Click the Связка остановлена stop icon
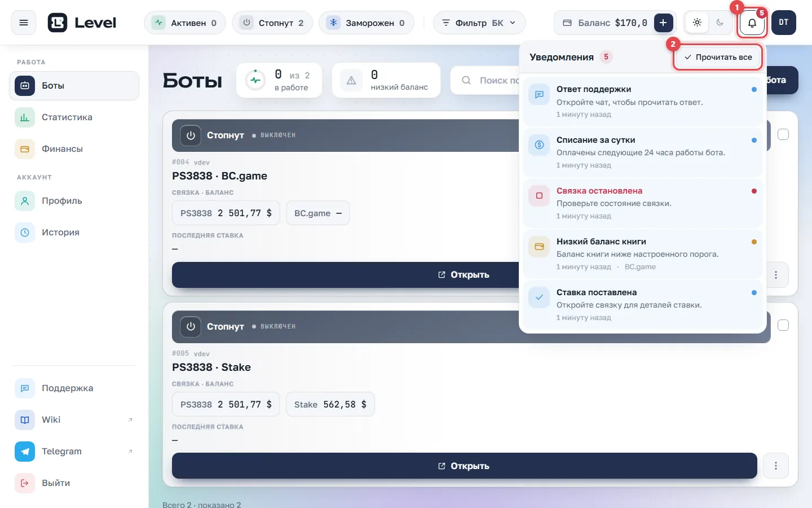Screen dimensions: 812x508 click(539, 196)
